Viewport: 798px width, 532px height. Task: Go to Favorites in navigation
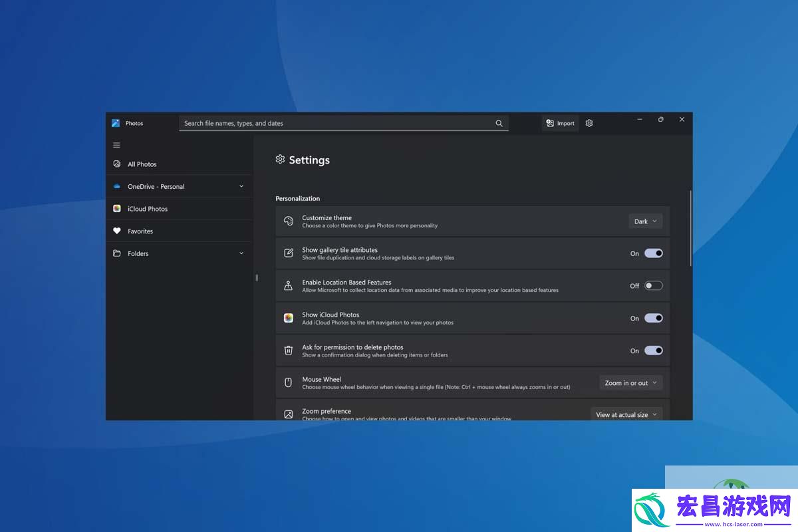tap(180, 231)
